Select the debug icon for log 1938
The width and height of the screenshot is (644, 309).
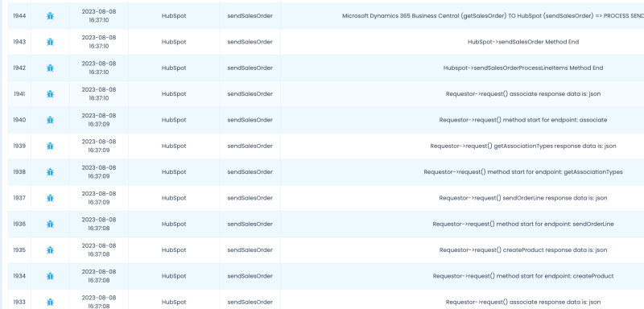(50, 172)
